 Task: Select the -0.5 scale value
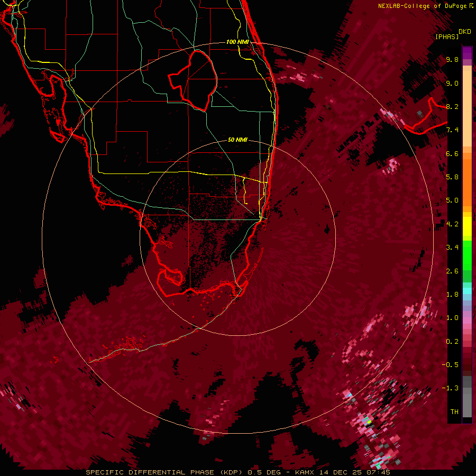451,364
